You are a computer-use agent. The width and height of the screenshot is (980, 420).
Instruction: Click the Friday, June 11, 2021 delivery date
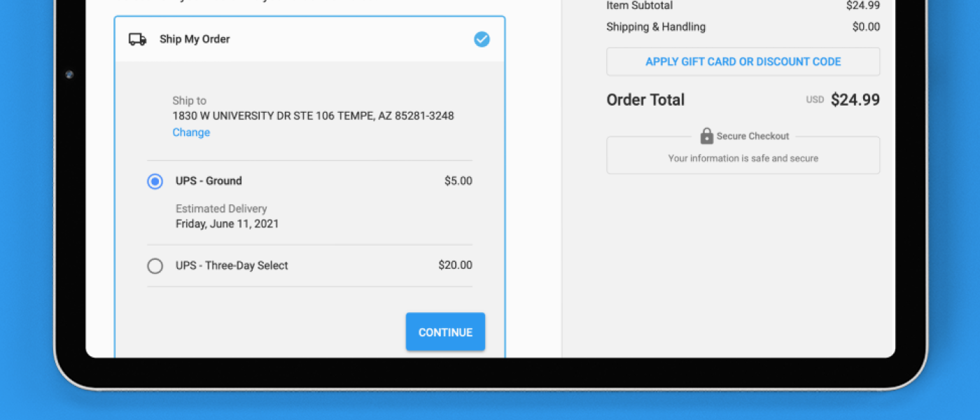[x=227, y=224]
